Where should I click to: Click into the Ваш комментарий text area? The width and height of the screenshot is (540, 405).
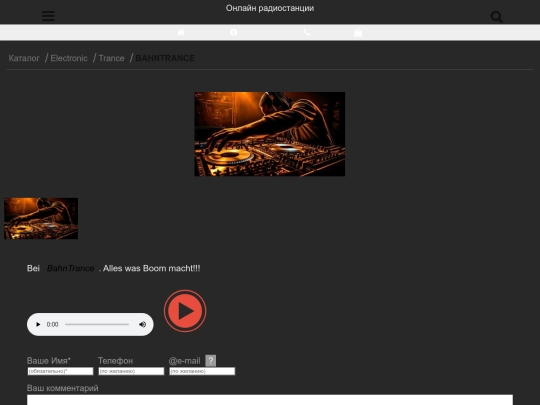270,400
